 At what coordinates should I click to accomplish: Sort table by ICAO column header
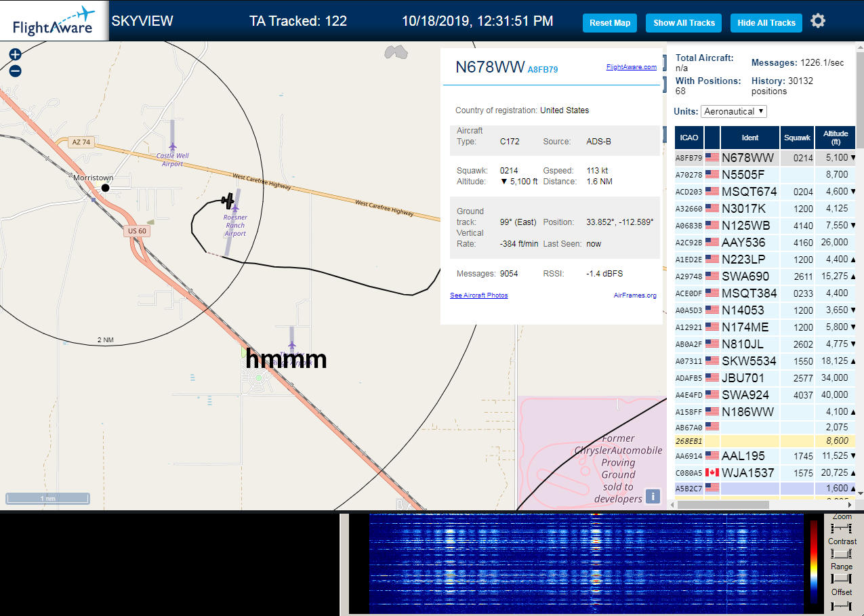[688, 138]
